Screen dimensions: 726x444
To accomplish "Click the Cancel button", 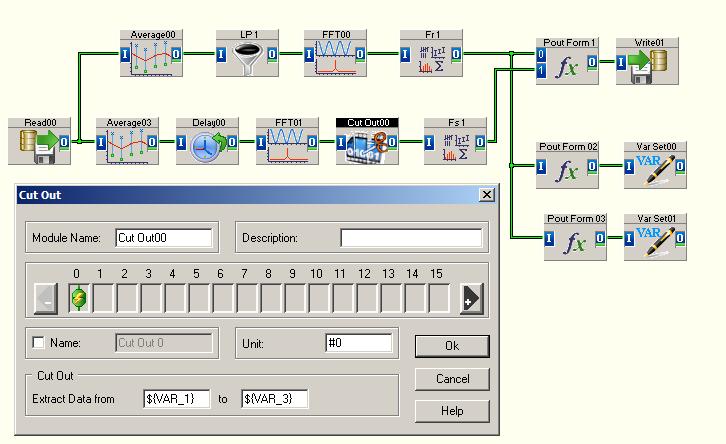I will coord(452,379).
